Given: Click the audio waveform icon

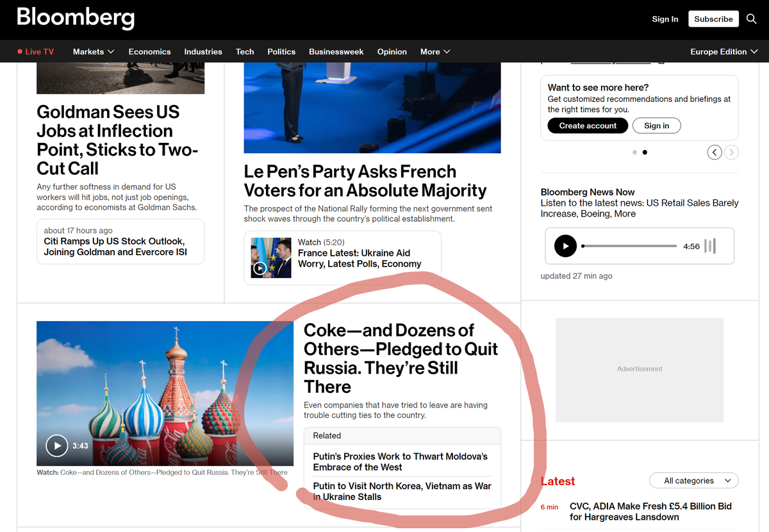Looking at the screenshot, I should pyautogui.click(x=710, y=245).
